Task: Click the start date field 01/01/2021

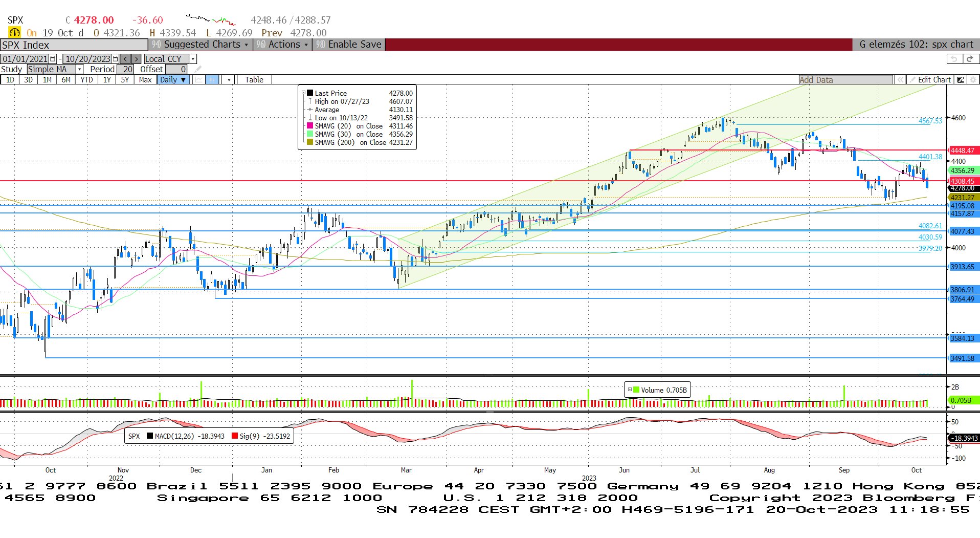Action: 25,59
